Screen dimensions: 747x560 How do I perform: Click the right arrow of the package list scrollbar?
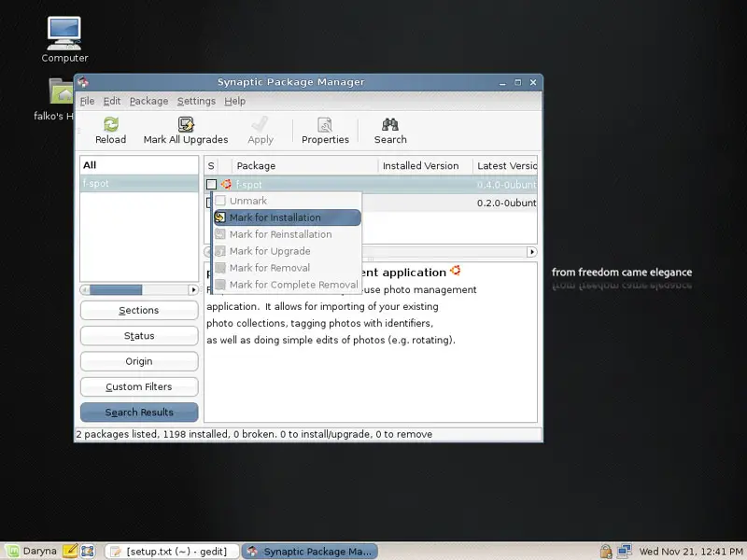[531, 252]
